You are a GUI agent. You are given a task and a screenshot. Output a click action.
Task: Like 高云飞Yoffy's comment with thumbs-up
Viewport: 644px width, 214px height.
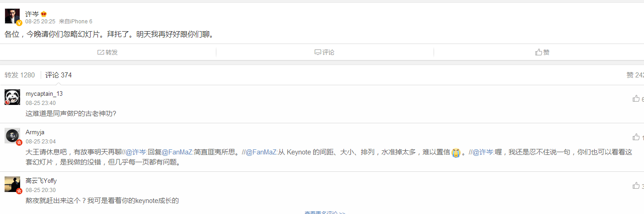636,186
